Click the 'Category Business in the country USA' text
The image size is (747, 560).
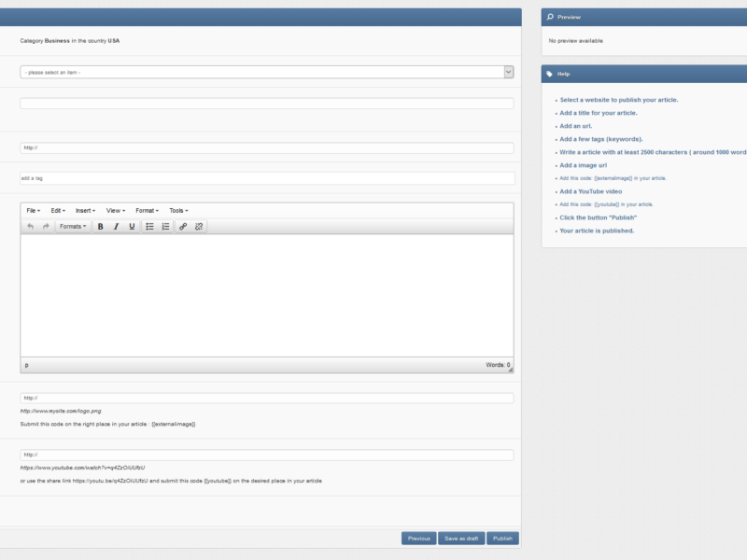[69, 41]
